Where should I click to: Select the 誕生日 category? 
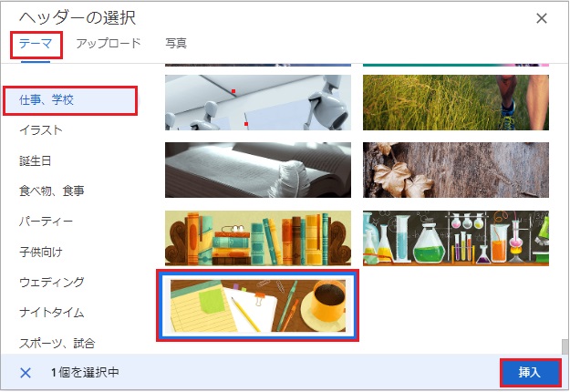click(x=36, y=160)
